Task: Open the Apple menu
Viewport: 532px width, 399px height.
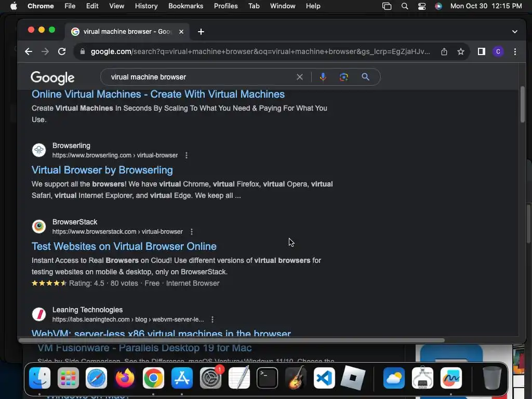Action: (14, 6)
